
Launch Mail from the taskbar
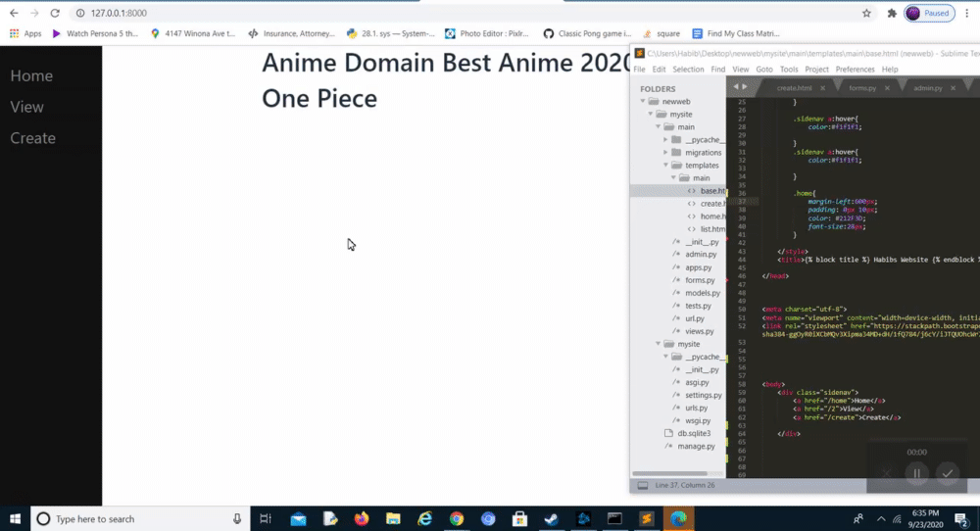tap(298, 518)
